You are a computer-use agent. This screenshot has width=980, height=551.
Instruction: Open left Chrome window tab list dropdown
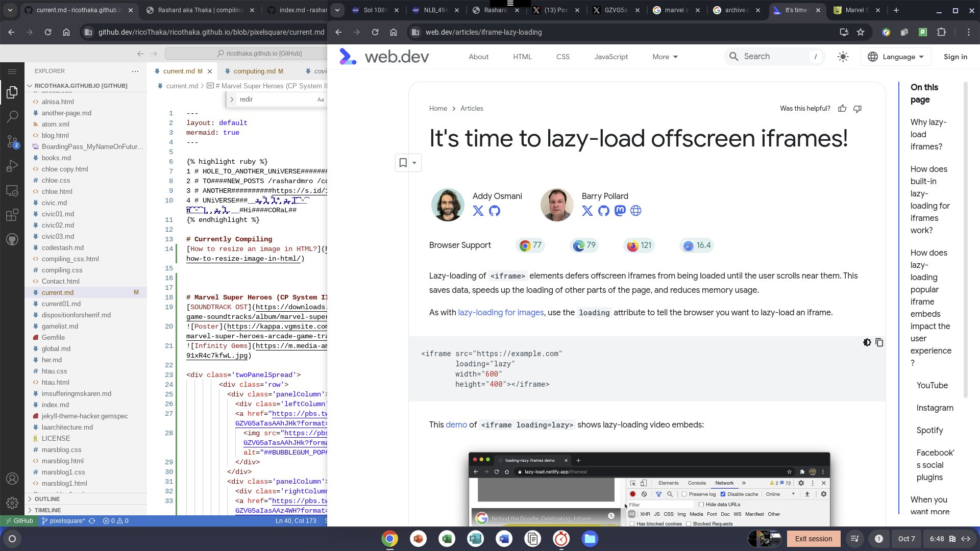[x=10, y=10]
